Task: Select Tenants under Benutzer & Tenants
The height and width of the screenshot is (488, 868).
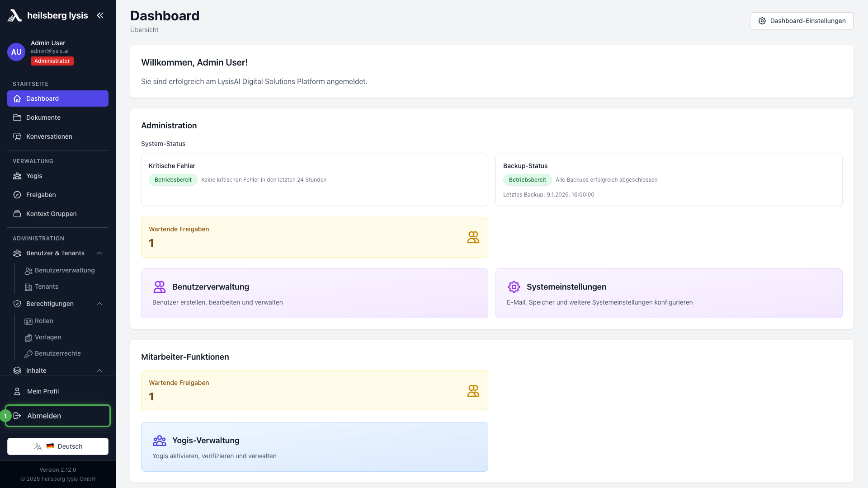Action: point(46,286)
